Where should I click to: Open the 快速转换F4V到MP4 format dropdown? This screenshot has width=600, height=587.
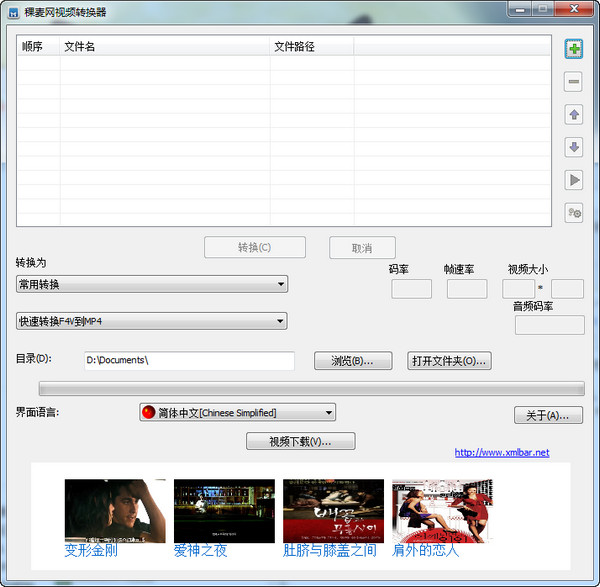click(x=151, y=321)
